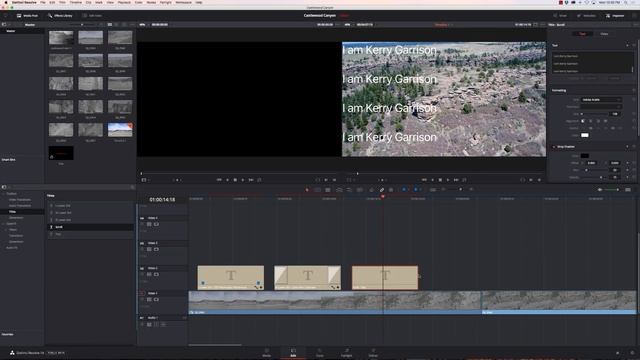The image size is (640, 360).
Task: Open the marker color dropdown arrow
Action: [420, 189]
